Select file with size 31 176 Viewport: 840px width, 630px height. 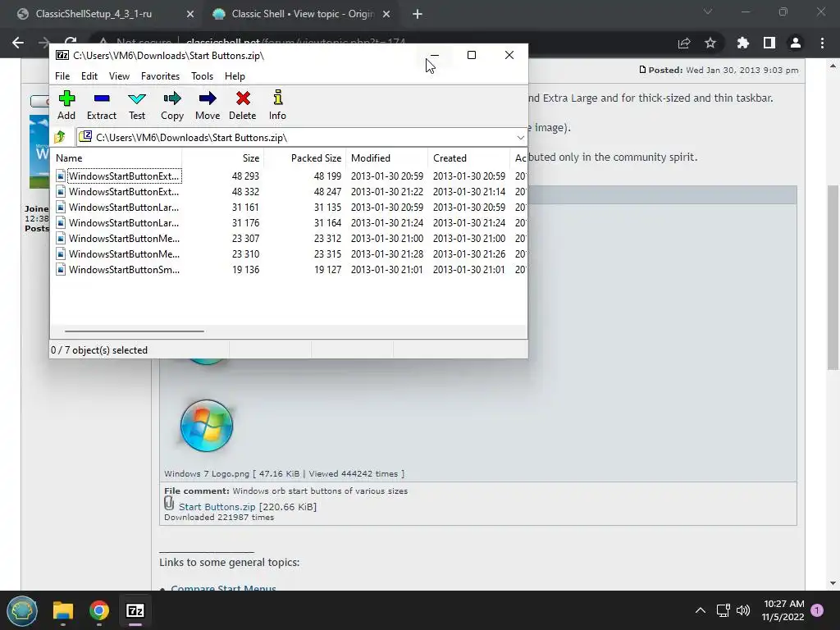[290, 222]
